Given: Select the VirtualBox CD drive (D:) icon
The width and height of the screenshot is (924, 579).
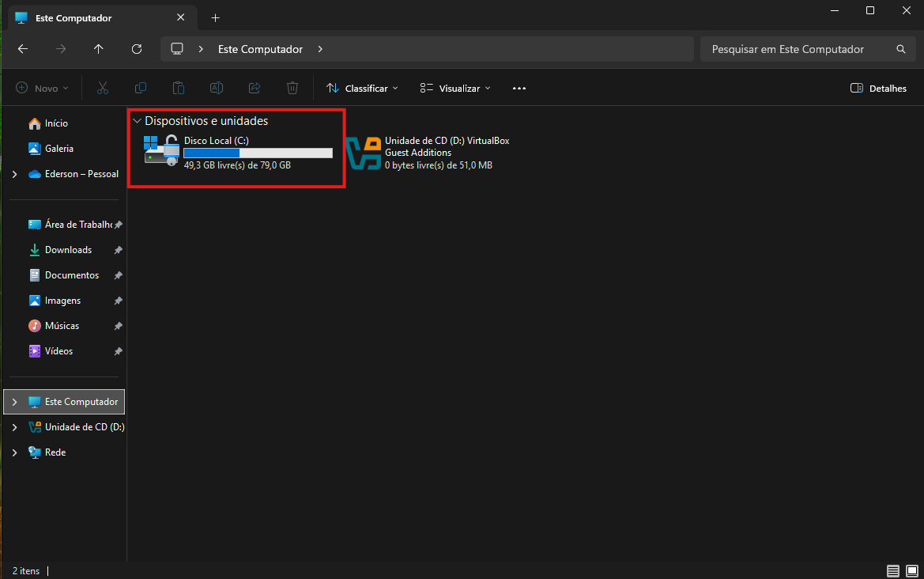Looking at the screenshot, I should pos(364,153).
